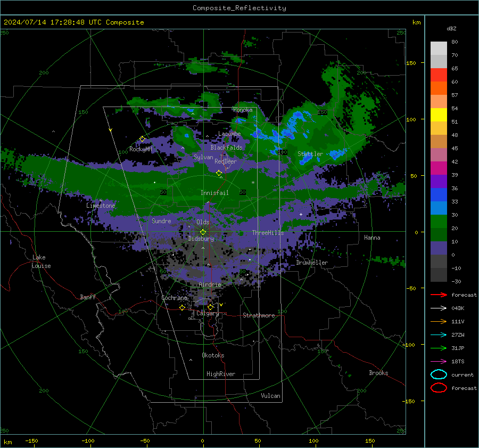Click the yellow diamond marker under Cochrane
Screen dimensions: 479x448
[182, 307]
